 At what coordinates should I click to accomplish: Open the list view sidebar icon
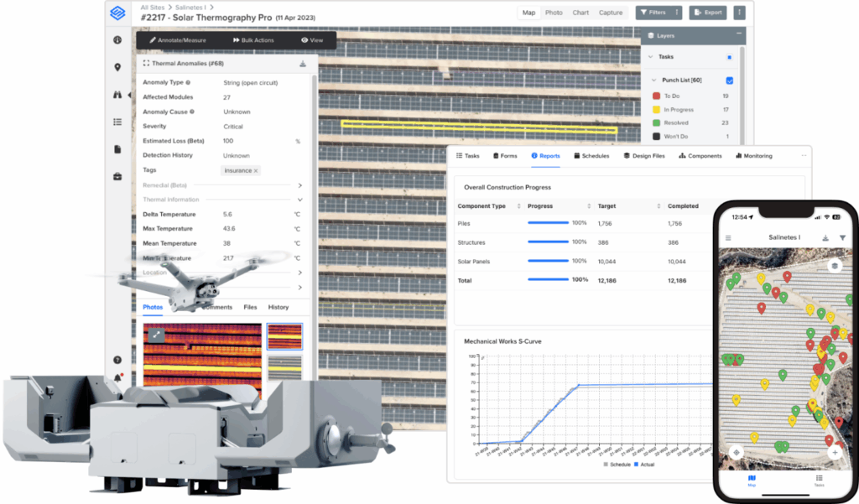coord(117,122)
